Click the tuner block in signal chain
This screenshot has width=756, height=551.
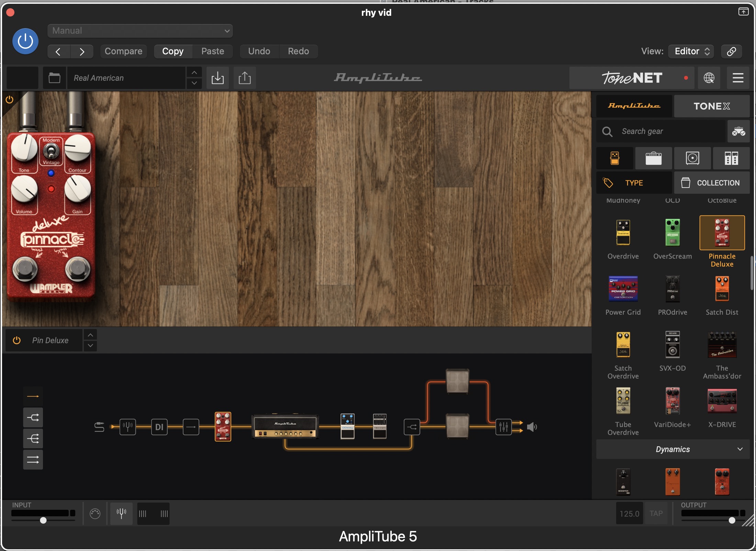click(x=128, y=427)
